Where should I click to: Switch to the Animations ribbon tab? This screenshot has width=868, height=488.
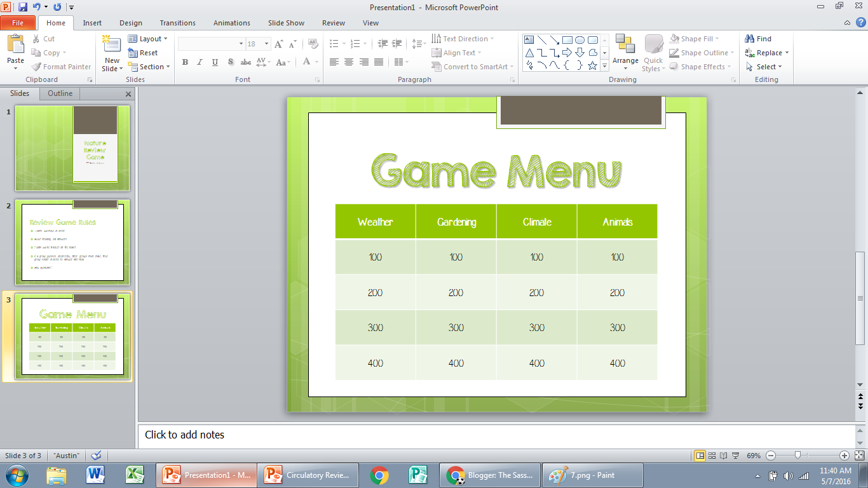click(231, 23)
